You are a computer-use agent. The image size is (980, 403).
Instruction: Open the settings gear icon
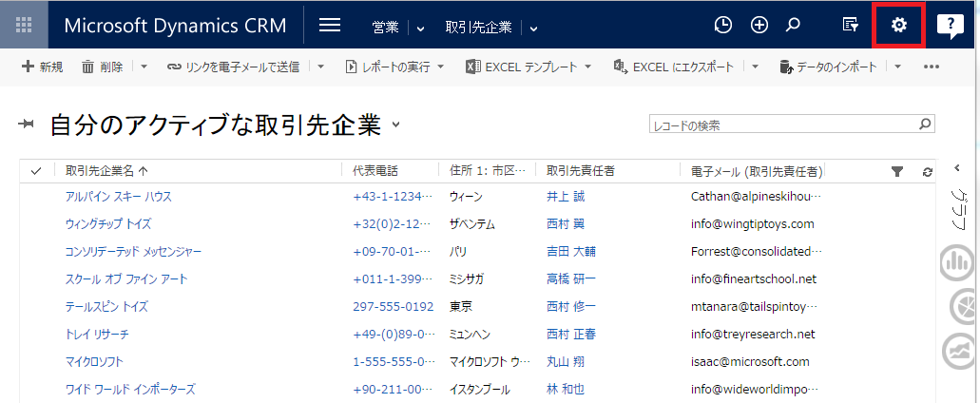(x=898, y=25)
